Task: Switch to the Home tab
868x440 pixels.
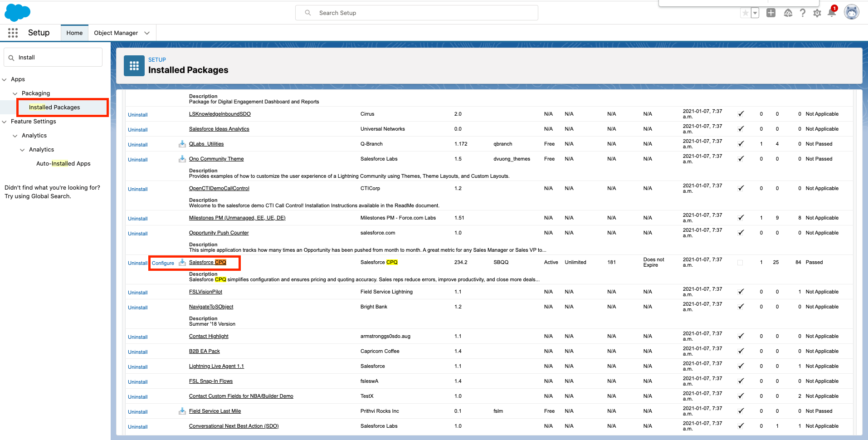Action: point(74,33)
